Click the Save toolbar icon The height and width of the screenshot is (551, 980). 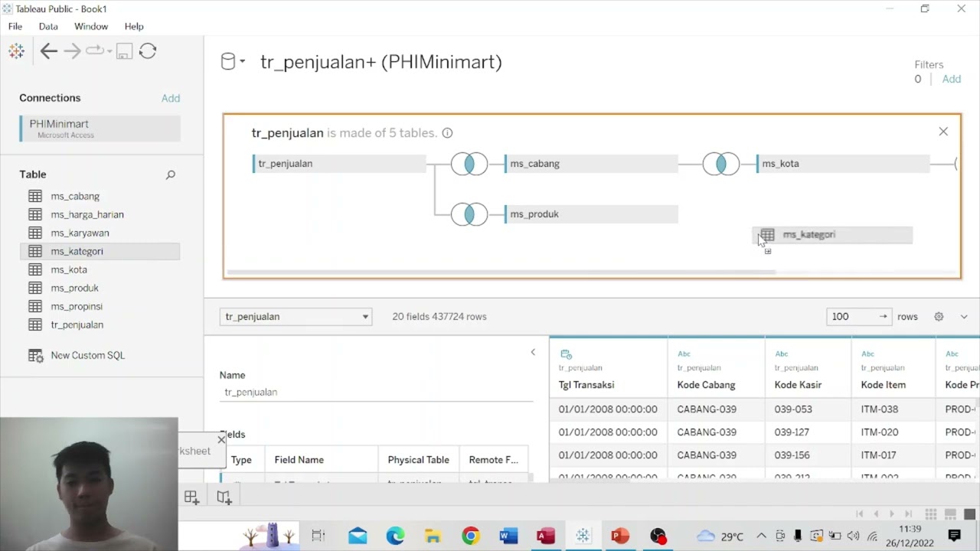pos(124,51)
